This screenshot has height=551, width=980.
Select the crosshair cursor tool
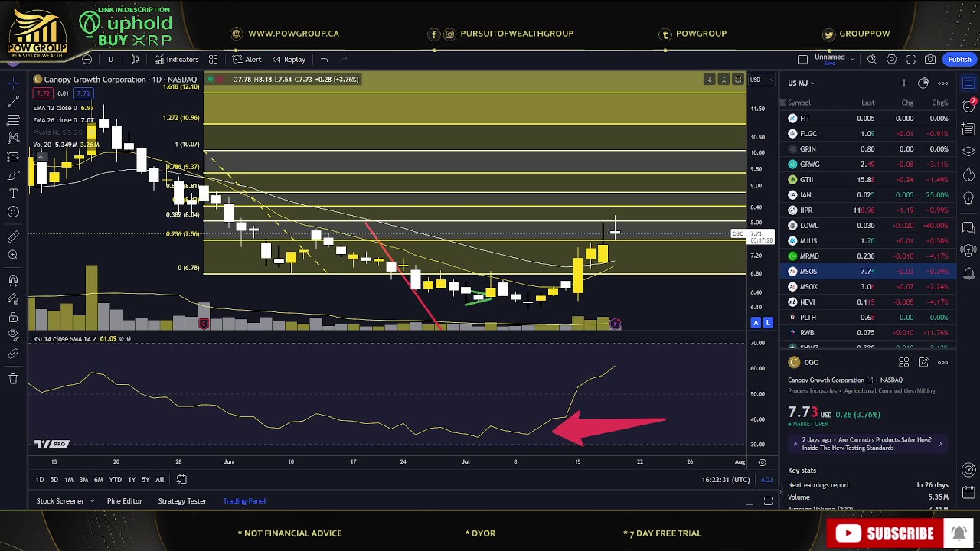click(x=13, y=83)
